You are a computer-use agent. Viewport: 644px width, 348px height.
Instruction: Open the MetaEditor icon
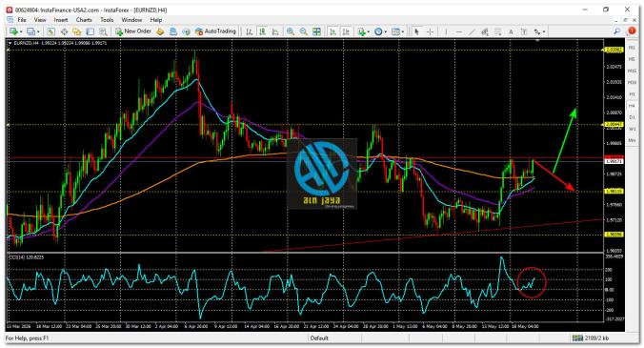160,31
